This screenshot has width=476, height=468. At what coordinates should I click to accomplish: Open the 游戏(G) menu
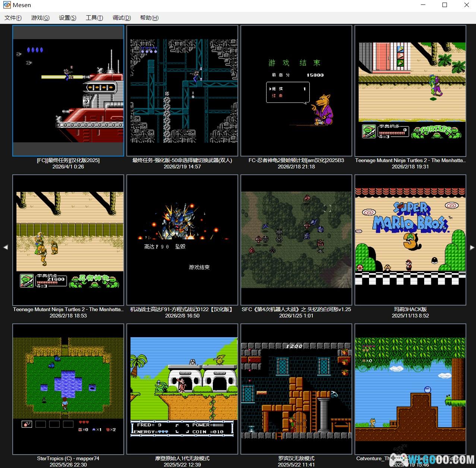[x=40, y=18]
